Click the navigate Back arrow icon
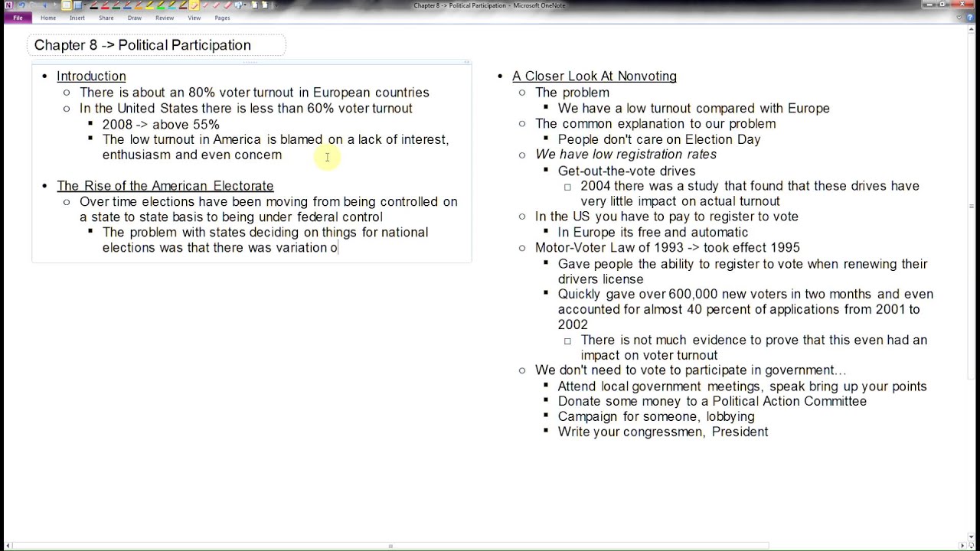 44,5
